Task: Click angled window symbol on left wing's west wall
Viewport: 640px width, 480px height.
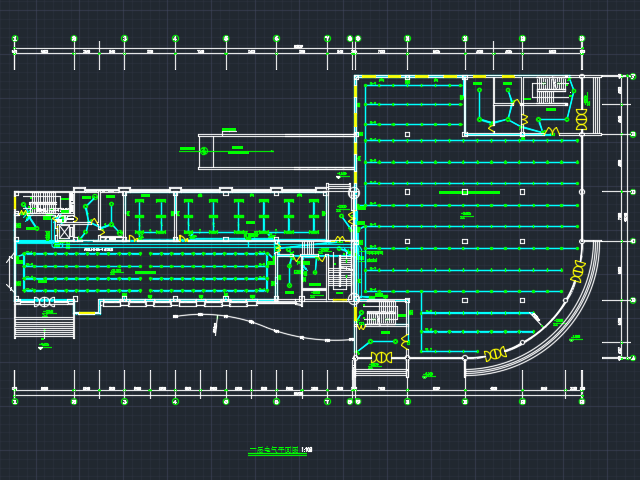Action: (x=10, y=272)
